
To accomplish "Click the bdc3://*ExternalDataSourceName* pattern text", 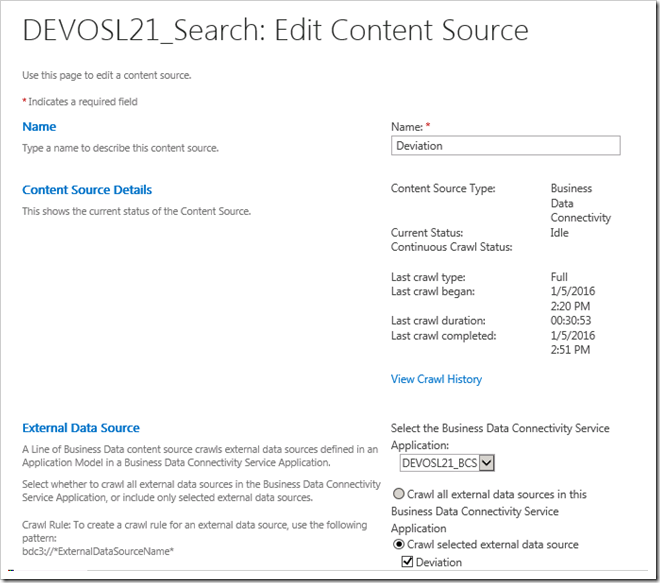I will tap(98, 551).
